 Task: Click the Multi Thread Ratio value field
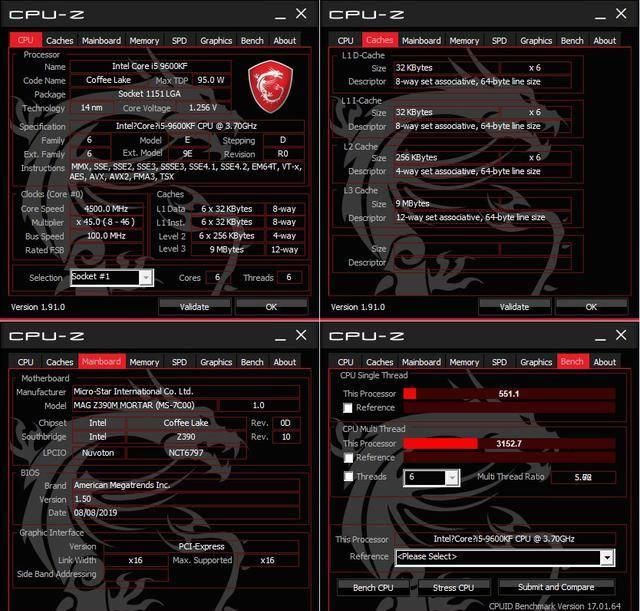pos(582,477)
